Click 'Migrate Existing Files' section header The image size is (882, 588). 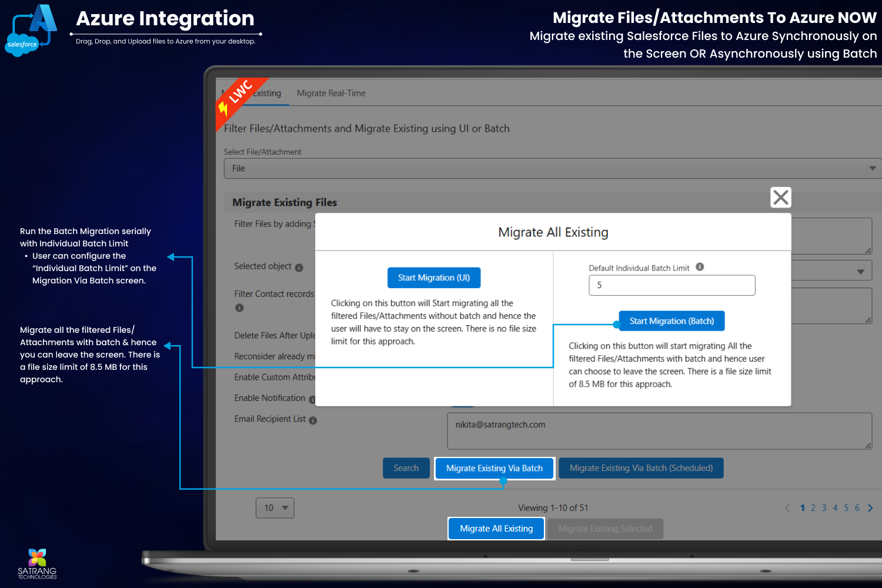[285, 202]
